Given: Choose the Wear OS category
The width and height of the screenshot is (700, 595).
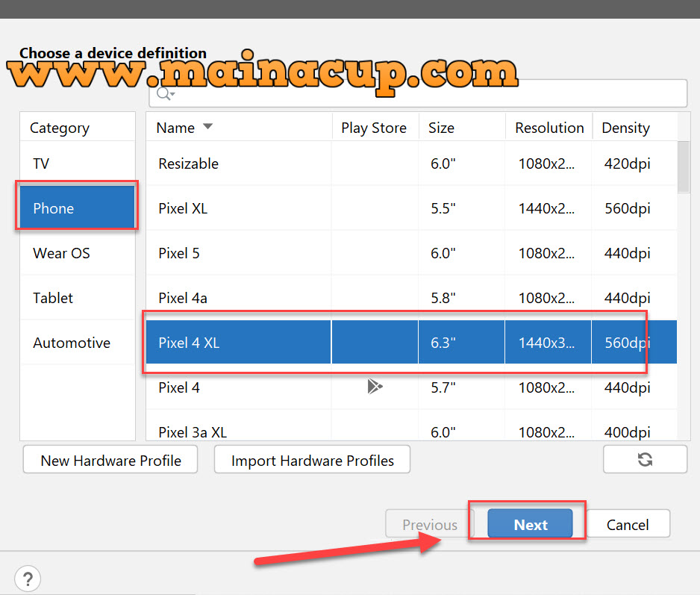Looking at the screenshot, I should click(78, 253).
